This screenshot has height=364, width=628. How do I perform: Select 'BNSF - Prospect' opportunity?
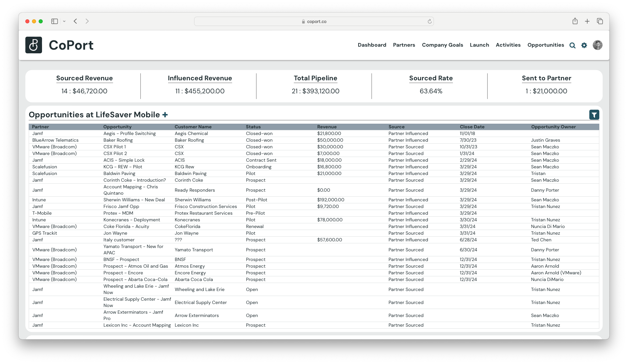click(121, 260)
